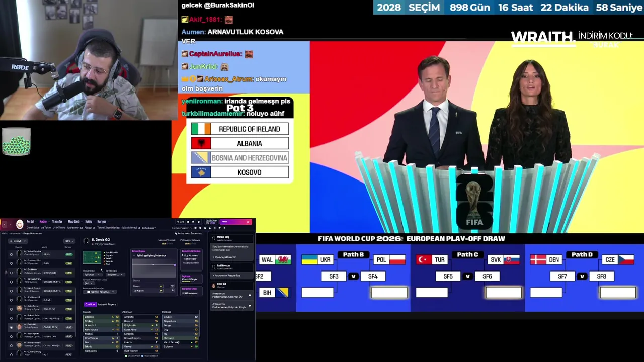Click the Oyuncuyu Dinlendir option
This screenshot has height=362, width=644.
pos(224,257)
